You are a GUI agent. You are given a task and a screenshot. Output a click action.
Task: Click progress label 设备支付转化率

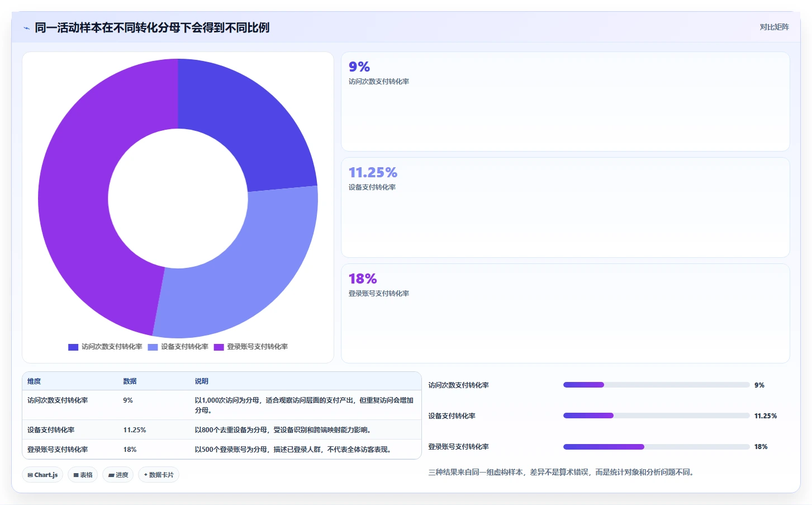click(x=452, y=416)
